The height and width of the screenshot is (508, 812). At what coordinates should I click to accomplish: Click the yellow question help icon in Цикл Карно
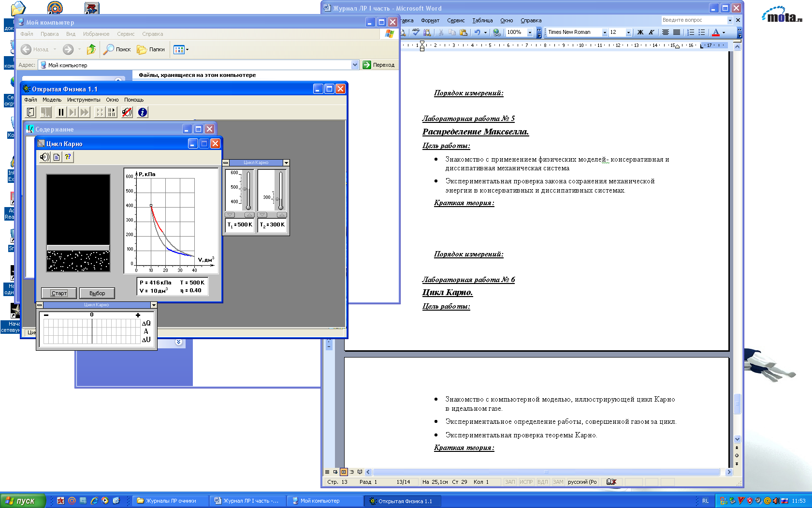coord(68,157)
